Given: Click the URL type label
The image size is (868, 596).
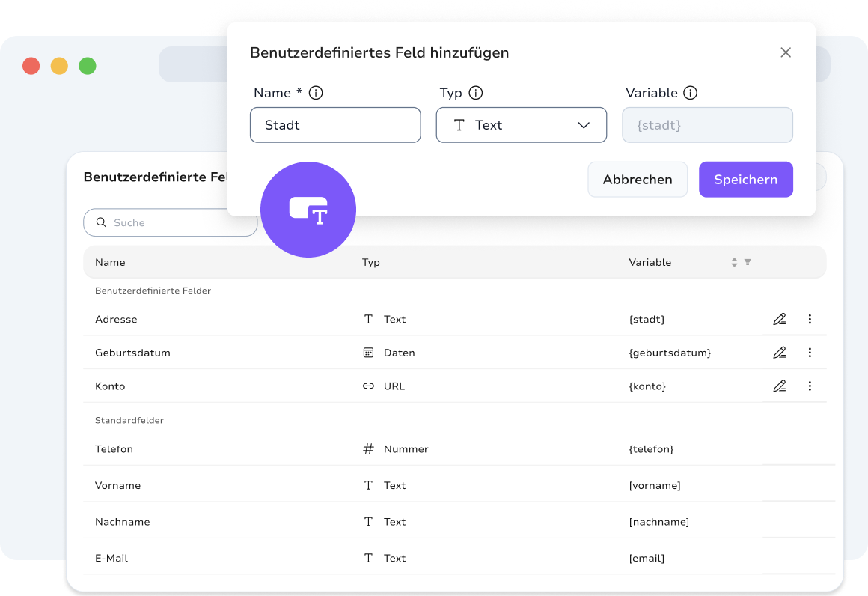Looking at the screenshot, I should tap(394, 386).
